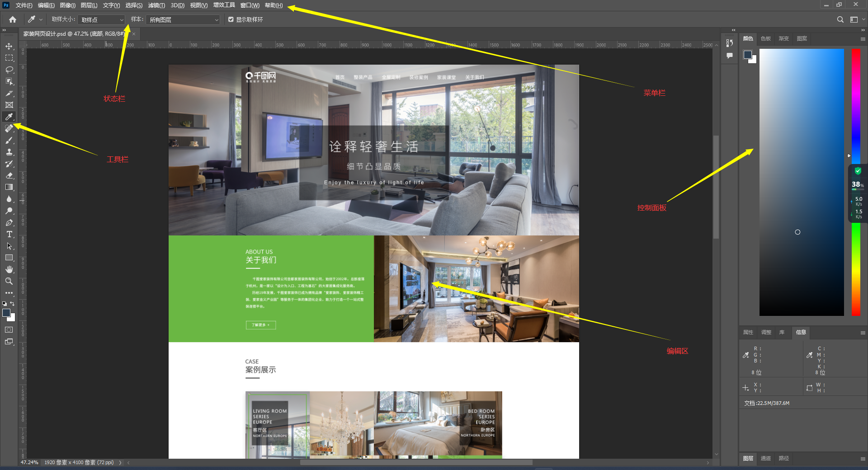Switch to the 路径 tab
Image resolution: width=868 pixels, height=470 pixels.
[783, 458]
